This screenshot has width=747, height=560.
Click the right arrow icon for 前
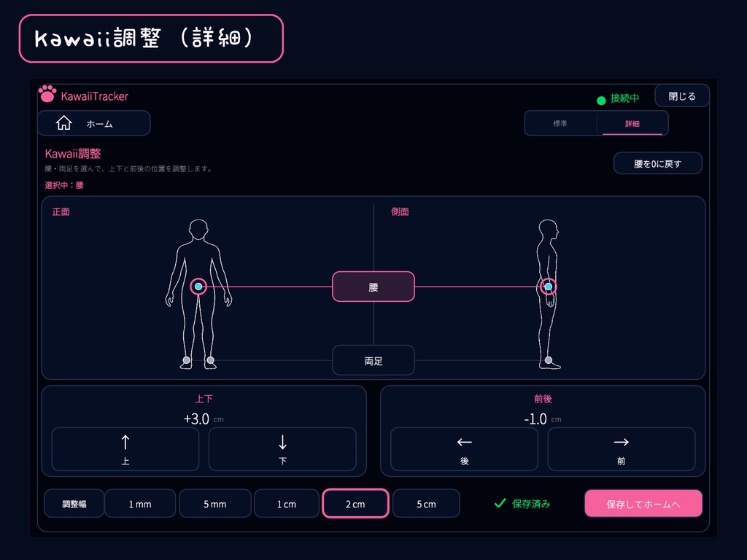[622, 442]
